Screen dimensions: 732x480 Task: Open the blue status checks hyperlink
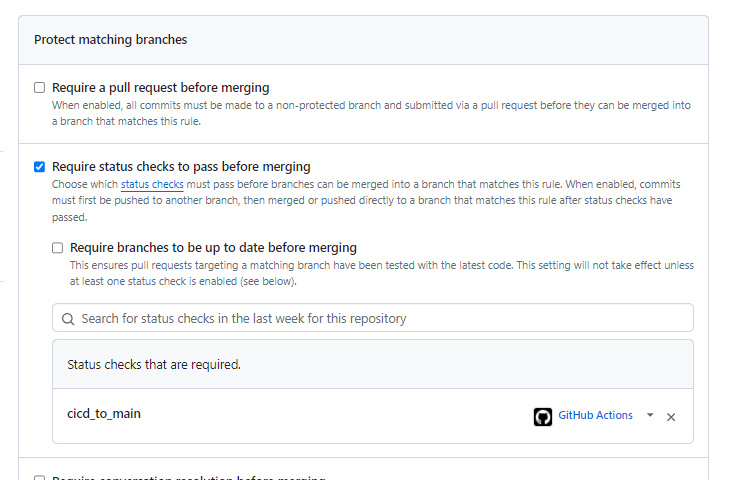coord(152,184)
